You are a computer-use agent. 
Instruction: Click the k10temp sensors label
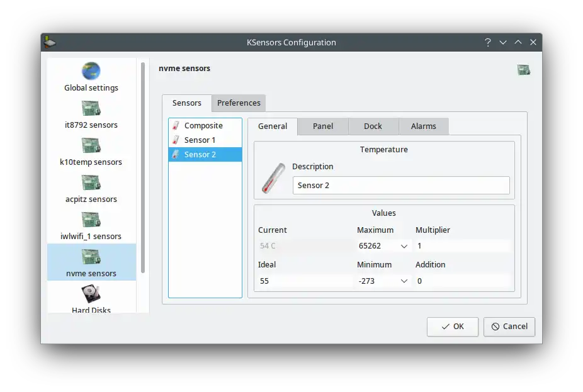click(x=91, y=162)
